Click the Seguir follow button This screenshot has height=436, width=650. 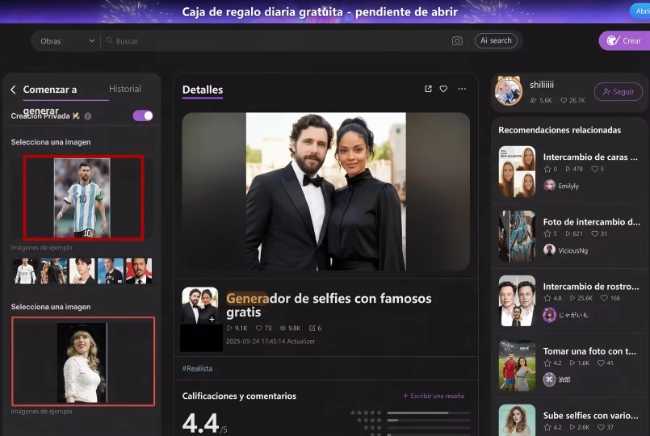[x=618, y=92]
